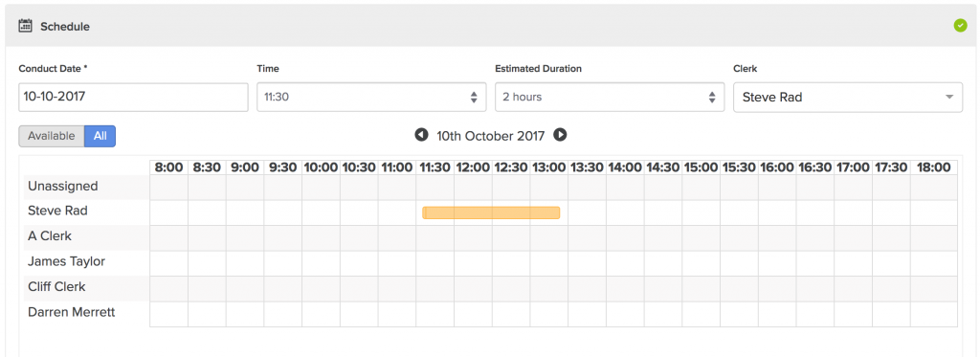980x357 pixels.
Task: Click the 16:30 column header
Action: (815, 167)
